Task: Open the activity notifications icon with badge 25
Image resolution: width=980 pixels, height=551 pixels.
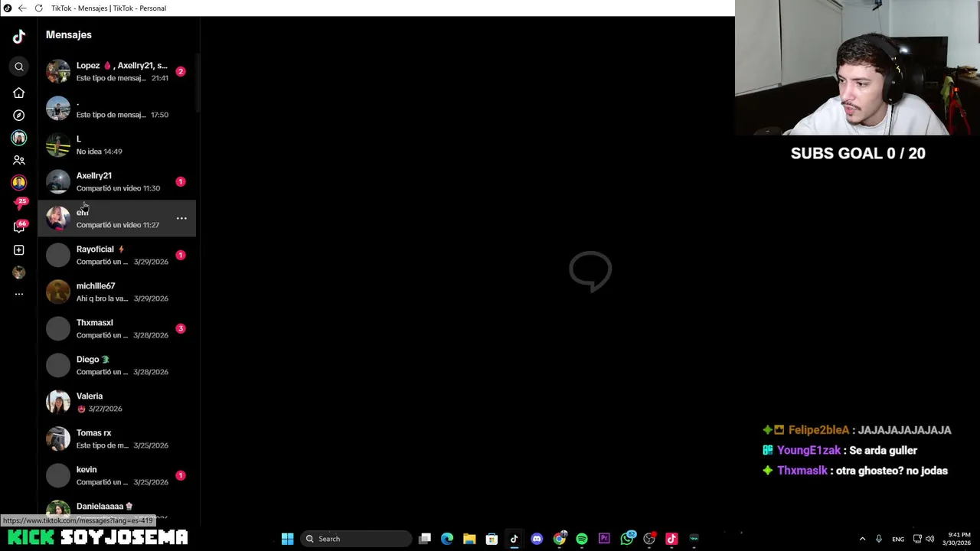Action: pyautogui.click(x=20, y=204)
